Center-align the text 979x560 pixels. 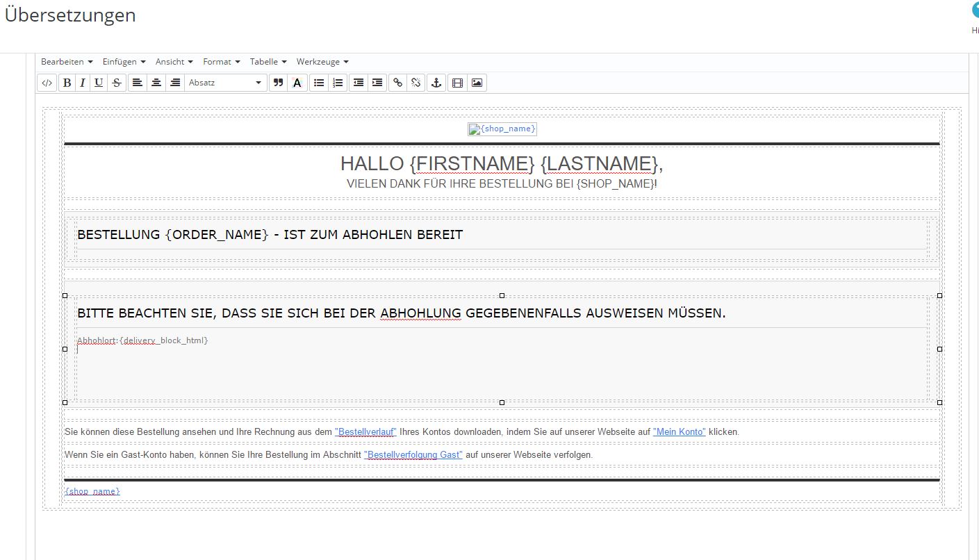pos(156,83)
